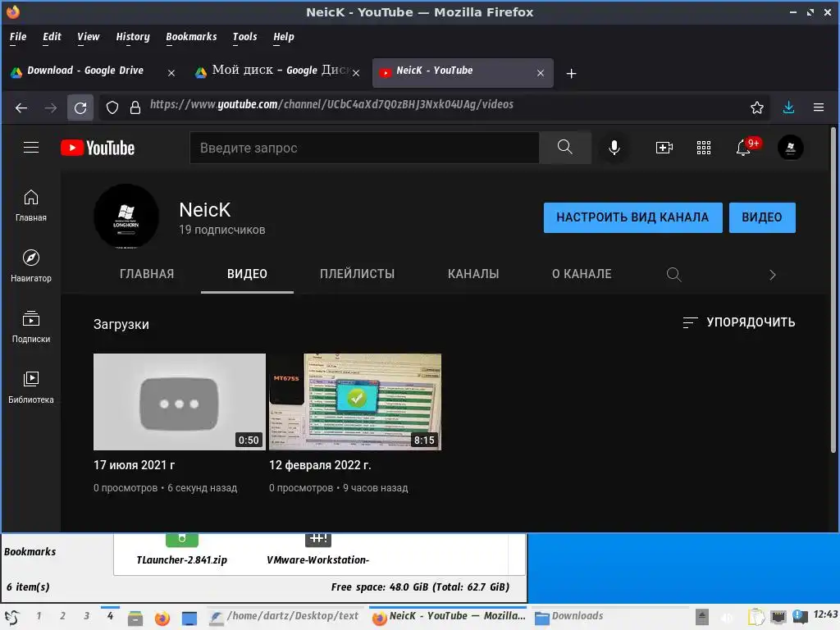Viewport: 840px width, 630px height.
Task: Select VMware-Workstation file in file manager
Action: [x=318, y=550]
